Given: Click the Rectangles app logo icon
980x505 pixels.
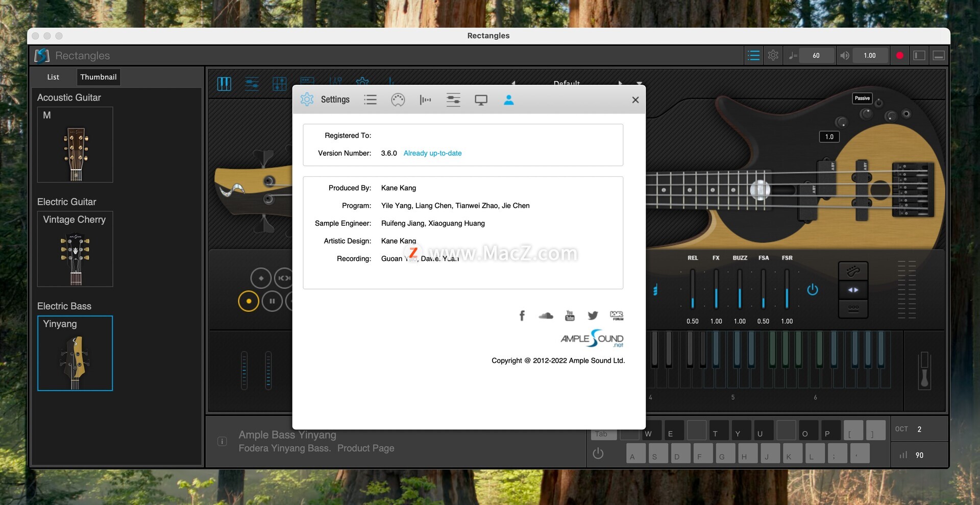Looking at the screenshot, I should click(x=42, y=56).
